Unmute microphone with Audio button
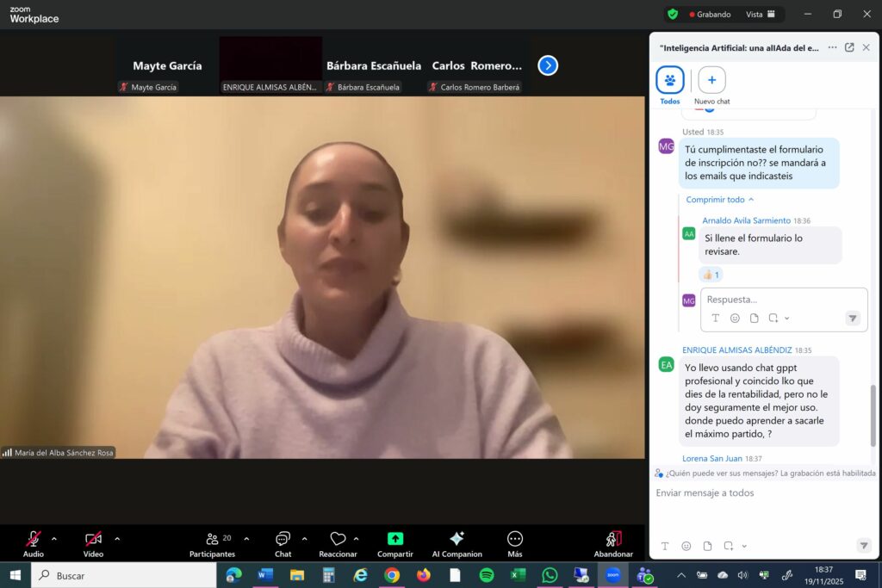Screen dimensions: 882x588 (x=34, y=540)
